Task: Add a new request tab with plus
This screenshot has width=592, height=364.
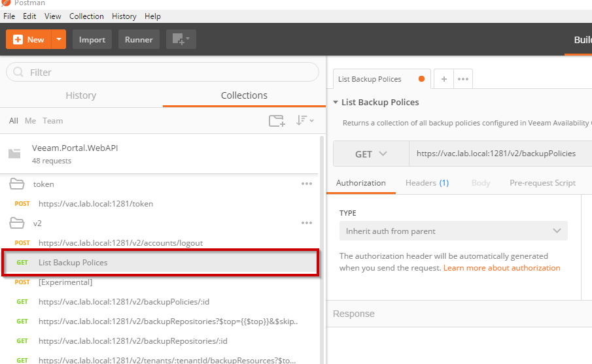Action: 444,79
